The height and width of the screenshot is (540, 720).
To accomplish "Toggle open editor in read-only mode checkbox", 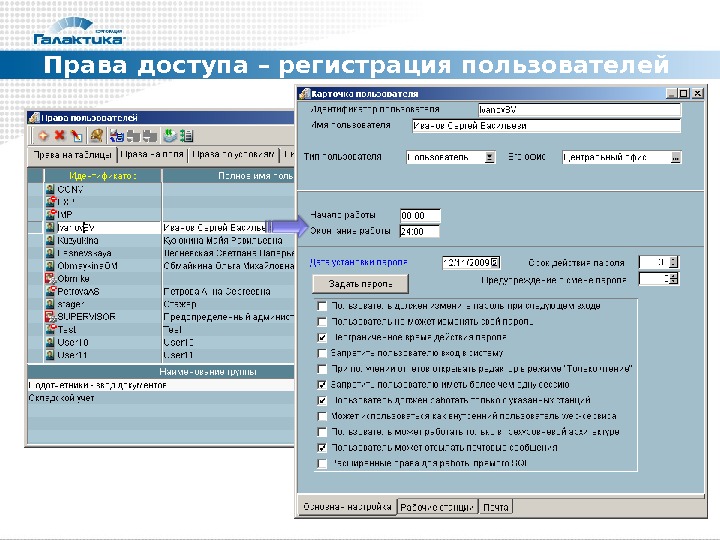I will (x=322, y=369).
